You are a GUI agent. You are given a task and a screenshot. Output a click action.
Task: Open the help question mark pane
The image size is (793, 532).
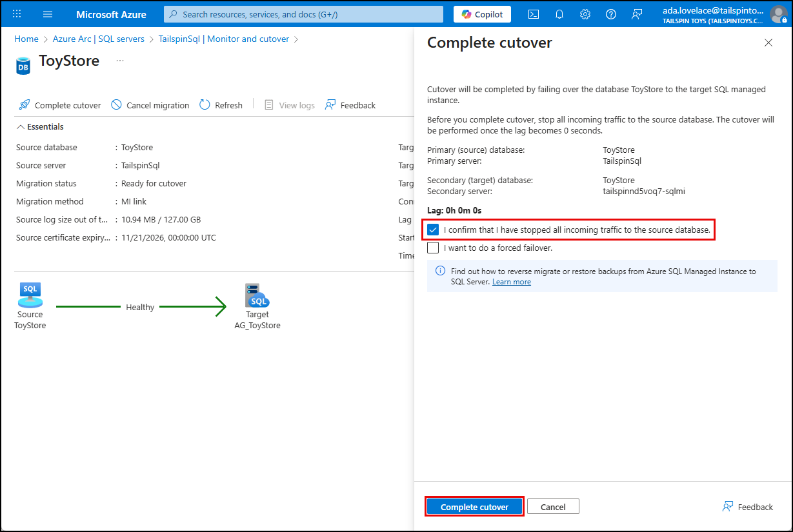coord(610,14)
